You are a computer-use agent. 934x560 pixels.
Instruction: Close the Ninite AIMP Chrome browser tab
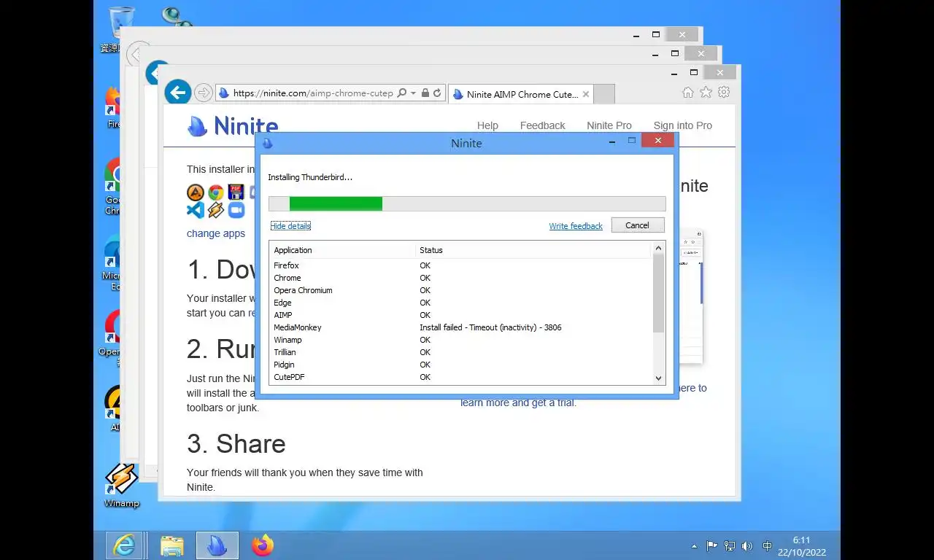586,94
